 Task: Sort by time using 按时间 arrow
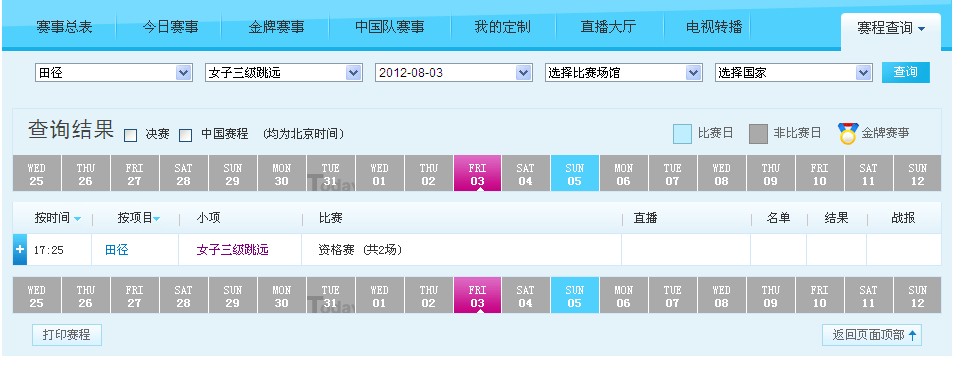[x=77, y=219]
